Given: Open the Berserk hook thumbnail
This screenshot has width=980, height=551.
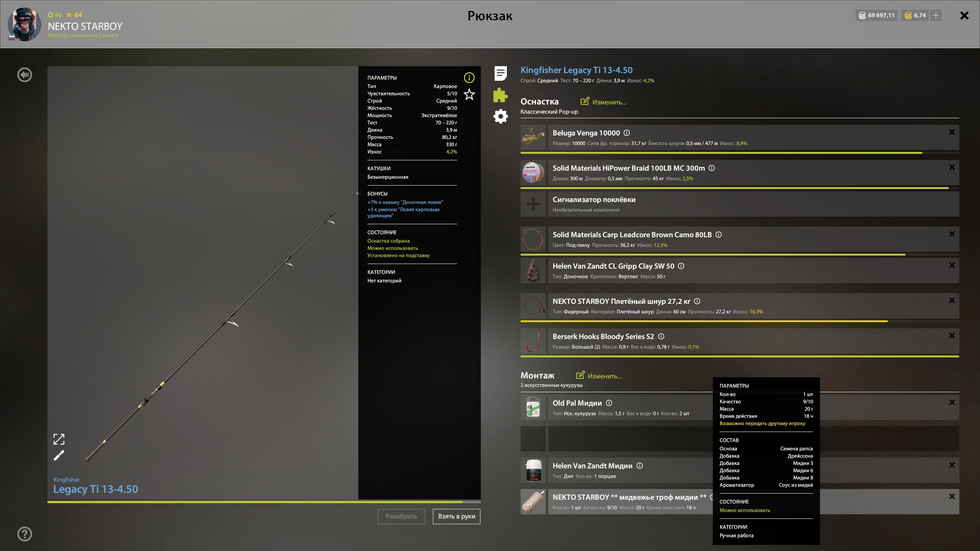Looking at the screenshot, I should click(x=533, y=341).
